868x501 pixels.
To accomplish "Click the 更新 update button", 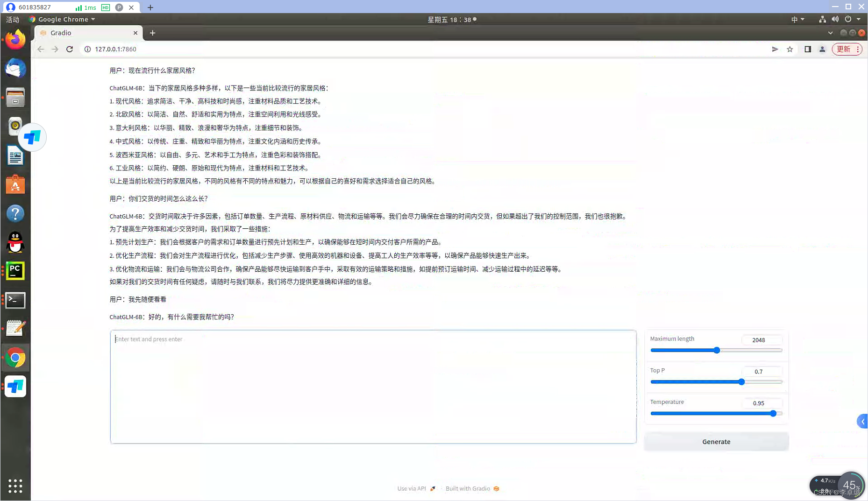I will point(847,49).
